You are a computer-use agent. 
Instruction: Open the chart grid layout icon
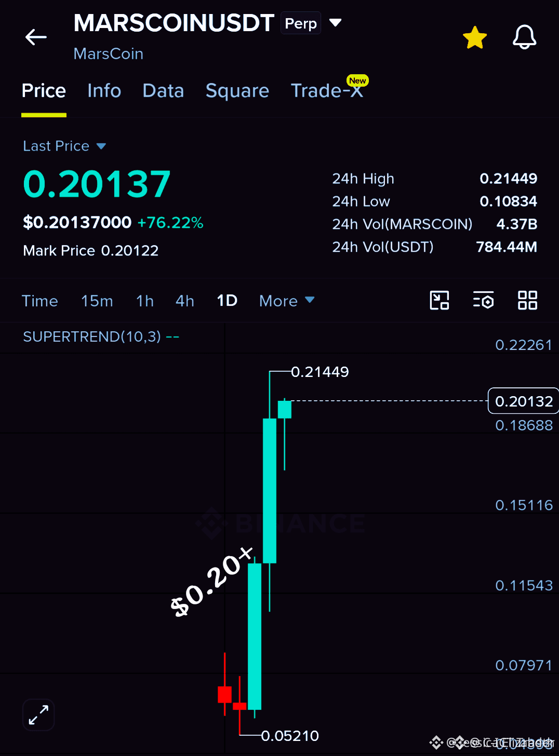(x=527, y=300)
